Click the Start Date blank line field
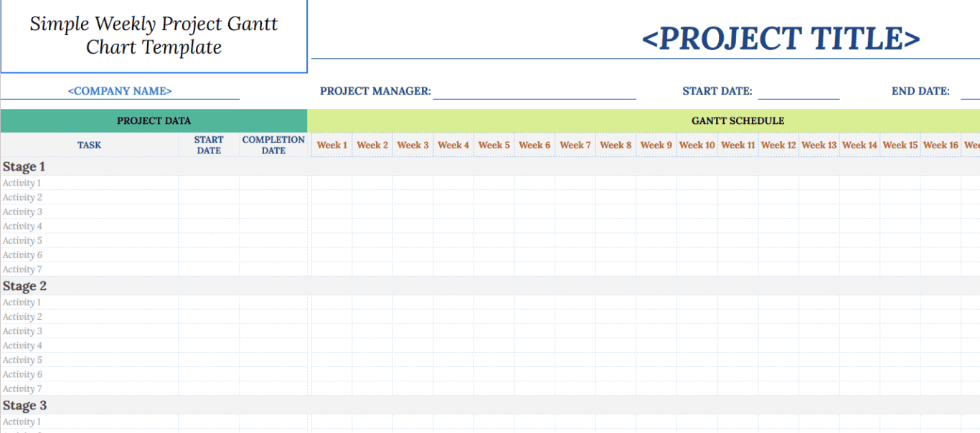This screenshot has height=433, width=980. point(798,91)
